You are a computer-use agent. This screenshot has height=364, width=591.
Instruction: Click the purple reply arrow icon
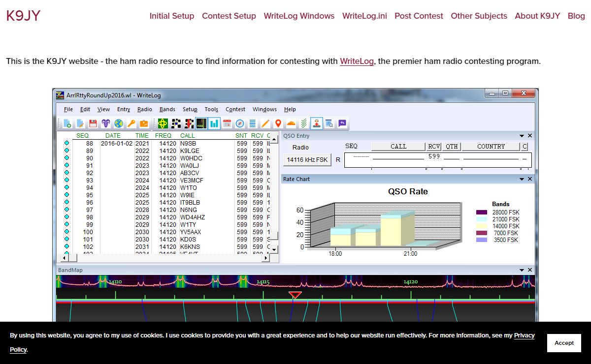click(x=342, y=123)
